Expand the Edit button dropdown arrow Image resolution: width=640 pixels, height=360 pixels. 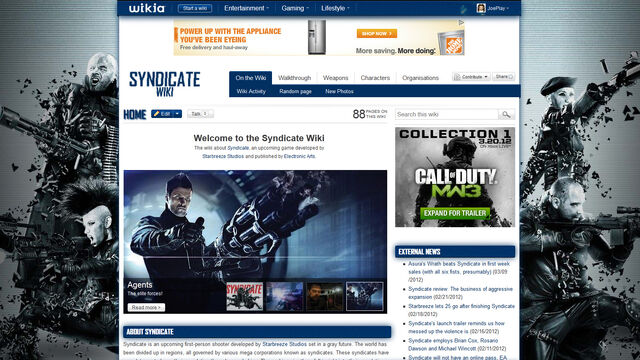[178, 114]
